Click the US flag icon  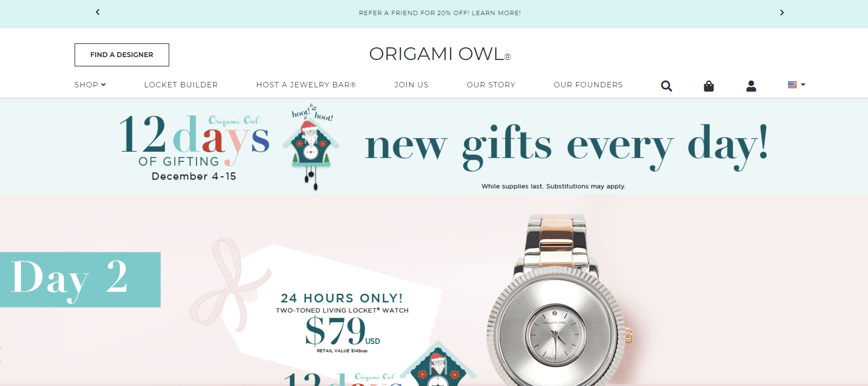coord(792,84)
